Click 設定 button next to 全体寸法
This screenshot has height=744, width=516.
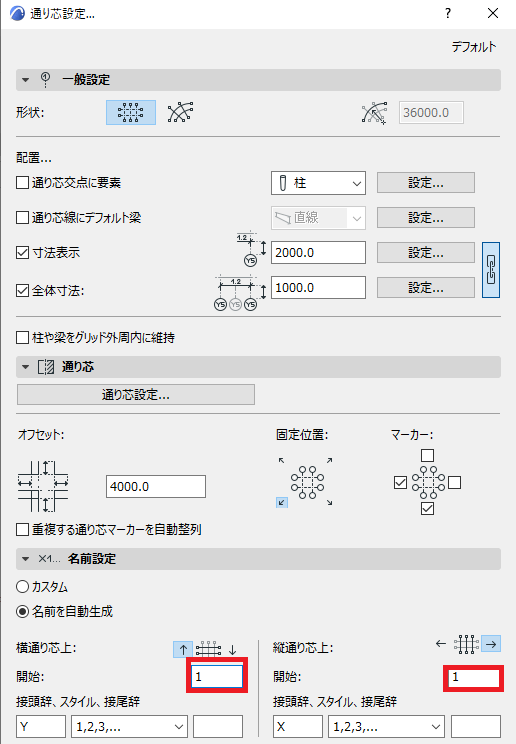[426, 288]
